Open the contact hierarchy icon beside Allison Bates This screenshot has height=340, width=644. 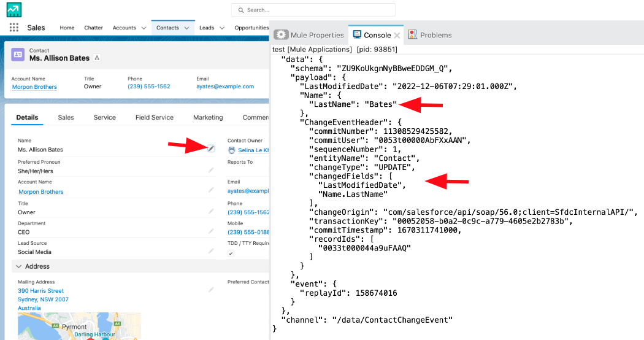97,58
